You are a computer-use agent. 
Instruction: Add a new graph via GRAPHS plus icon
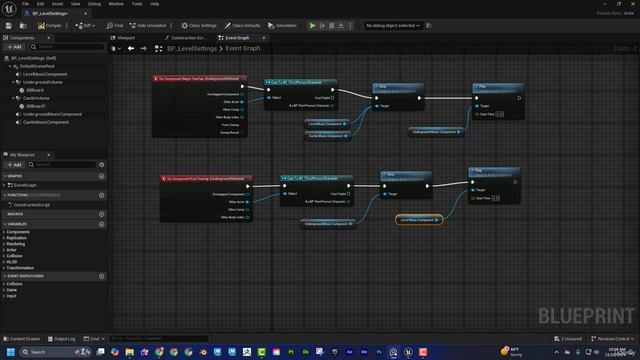102,176
